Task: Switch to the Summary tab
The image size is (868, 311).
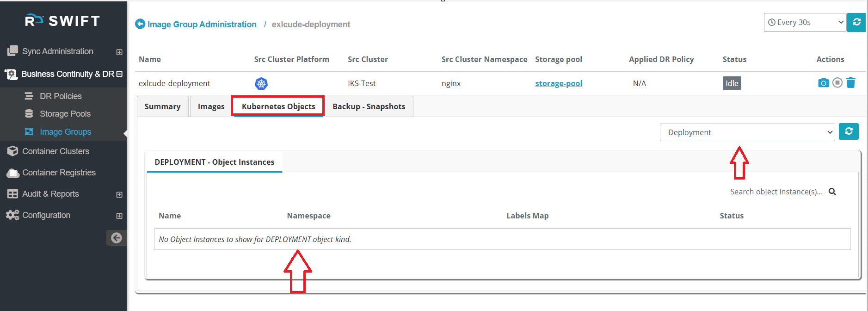Action: coord(162,106)
